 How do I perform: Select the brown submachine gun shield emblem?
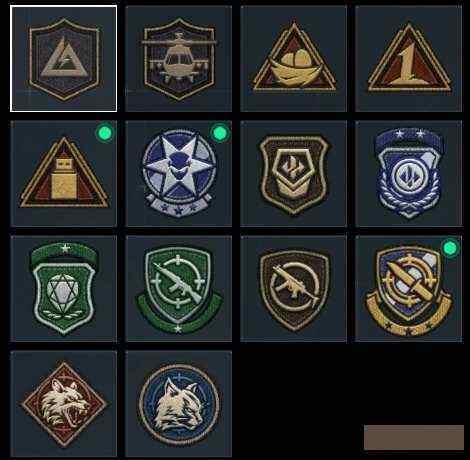click(x=294, y=289)
